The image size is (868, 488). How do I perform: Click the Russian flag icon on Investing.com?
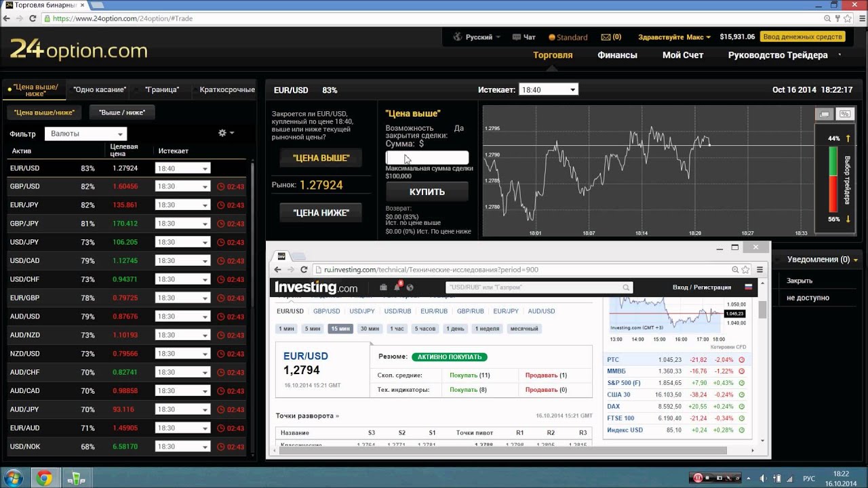coord(749,287)
